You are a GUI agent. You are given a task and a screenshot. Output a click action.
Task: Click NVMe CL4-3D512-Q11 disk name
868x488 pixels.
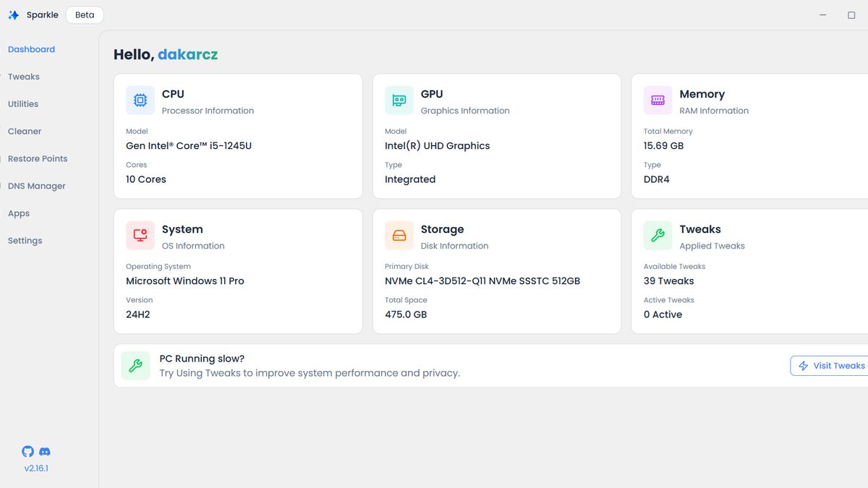point(482,281)
